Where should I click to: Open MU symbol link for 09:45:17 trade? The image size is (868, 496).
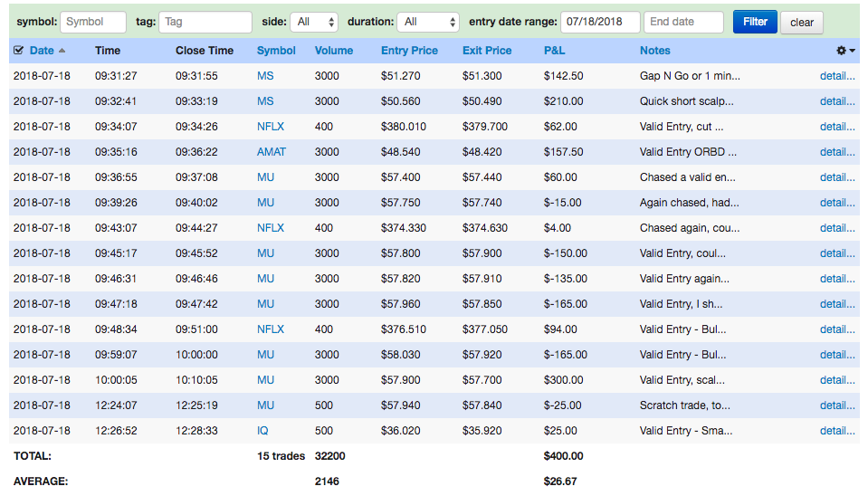266,253
